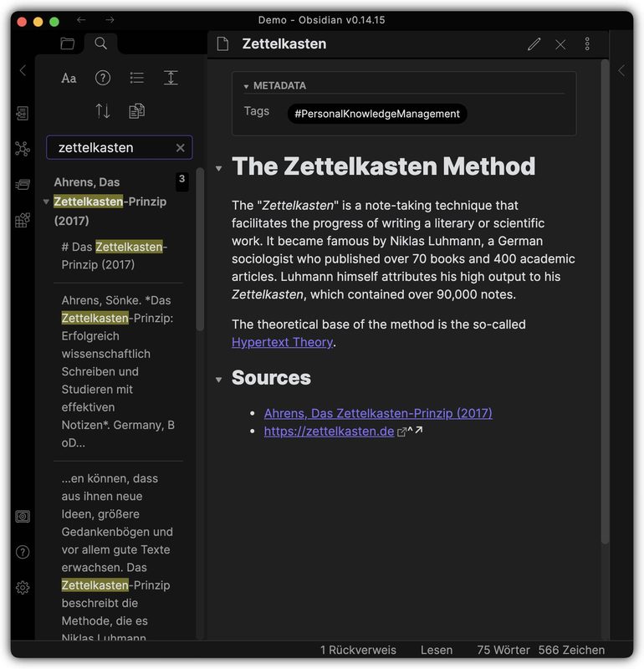
Task: Open the https://zettelkasten.de external link
Action: 329,432
